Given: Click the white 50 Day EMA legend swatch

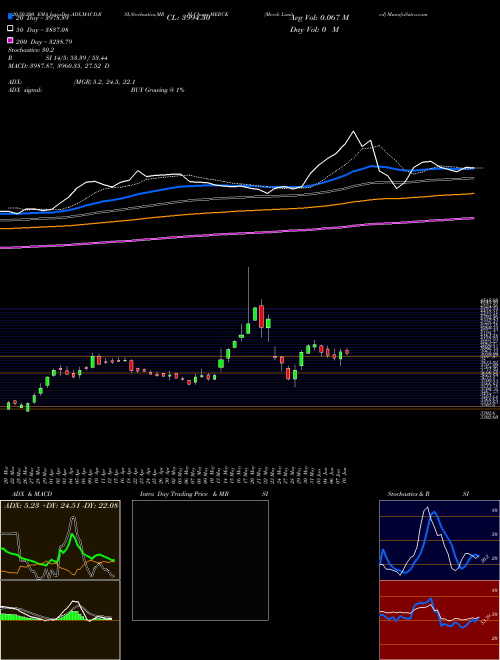Looking at the screenshot, I should [x=10, y=29].
